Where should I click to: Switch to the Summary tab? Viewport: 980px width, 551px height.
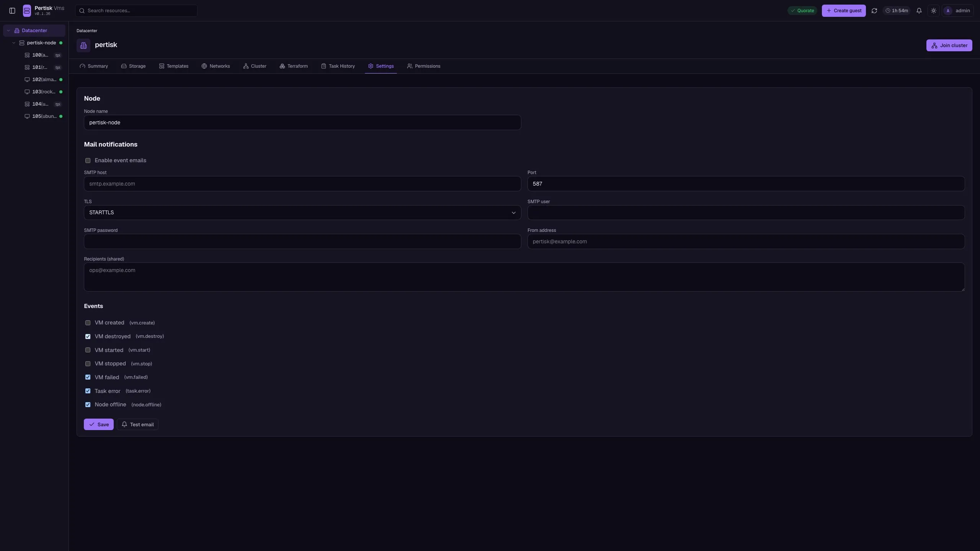coord(94,66)
